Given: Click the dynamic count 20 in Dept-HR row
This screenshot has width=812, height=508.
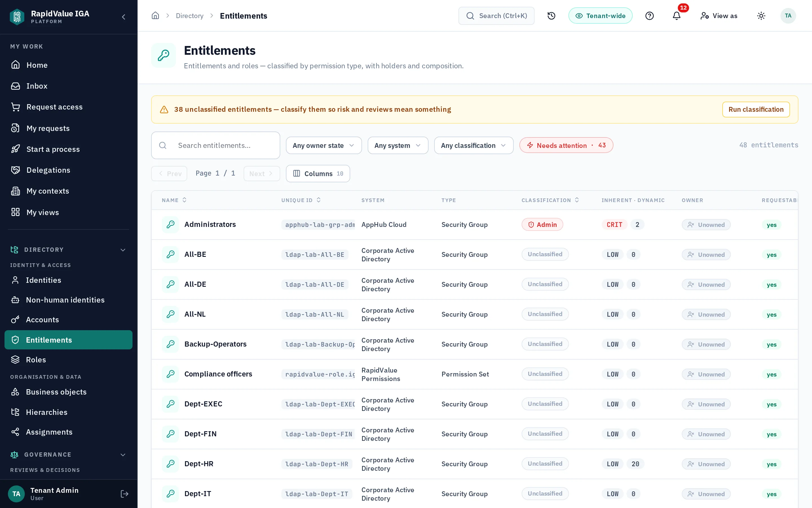Looking at the screenshot, I should tap(635, 464).
